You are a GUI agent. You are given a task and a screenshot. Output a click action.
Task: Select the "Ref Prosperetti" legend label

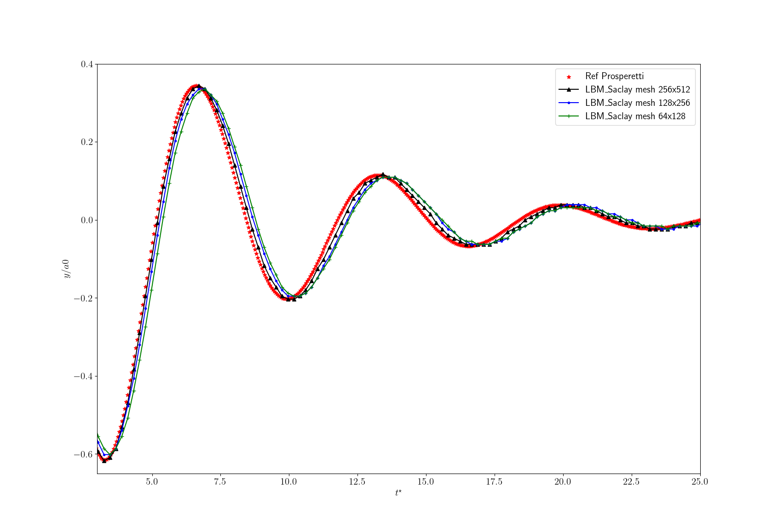[x=614, y=76]
